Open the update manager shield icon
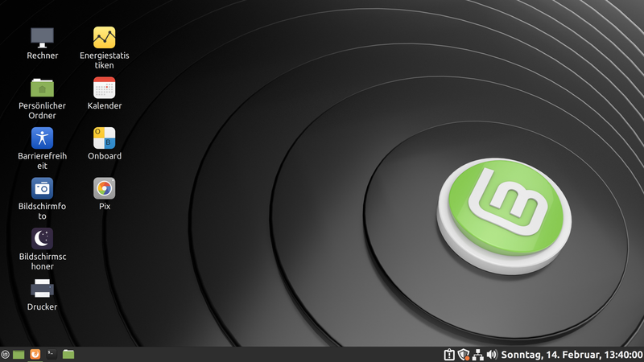 (464, 355)
